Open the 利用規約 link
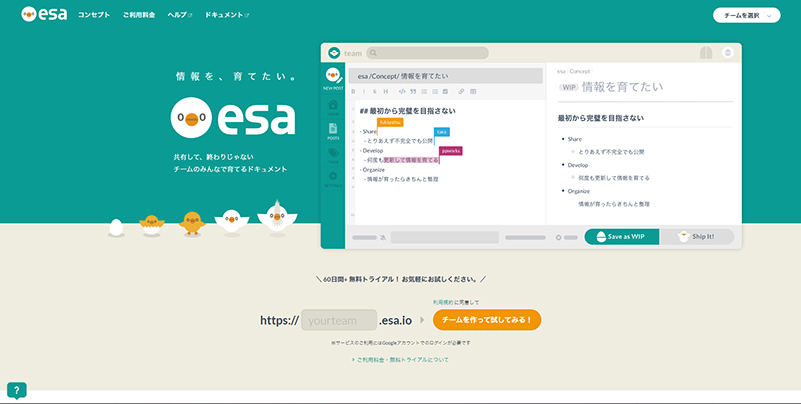 tap(442, 302)
